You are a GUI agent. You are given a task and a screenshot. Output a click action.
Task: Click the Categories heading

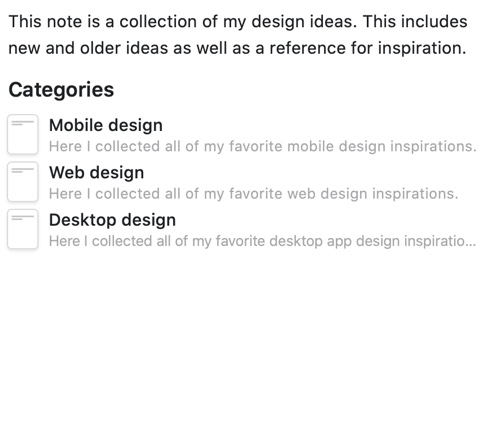(x=61, y=90)
